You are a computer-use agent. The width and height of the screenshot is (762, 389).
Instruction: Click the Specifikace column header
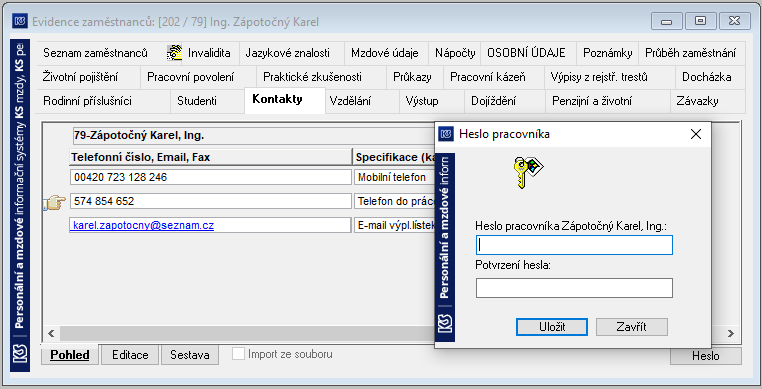coord(394,157)
